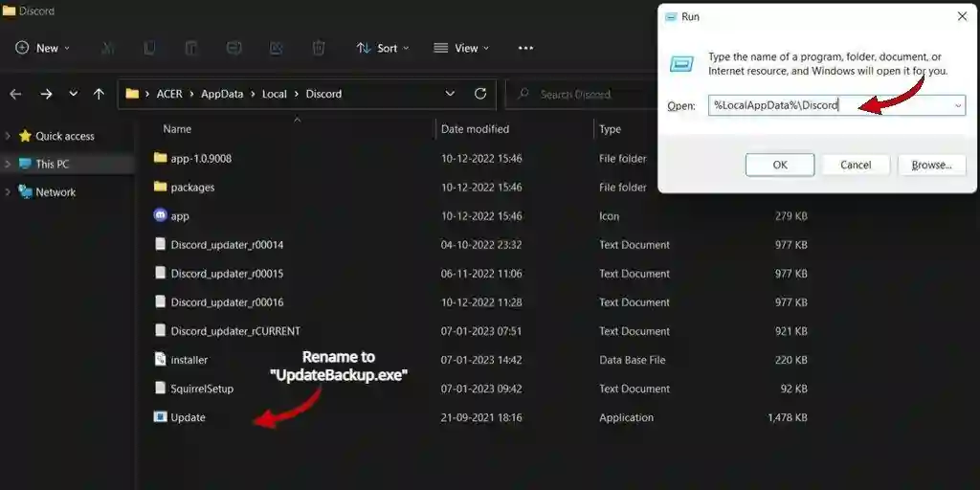Close the Run dialog
Screen dimensions: 980x490
click(x=962, y=17)
